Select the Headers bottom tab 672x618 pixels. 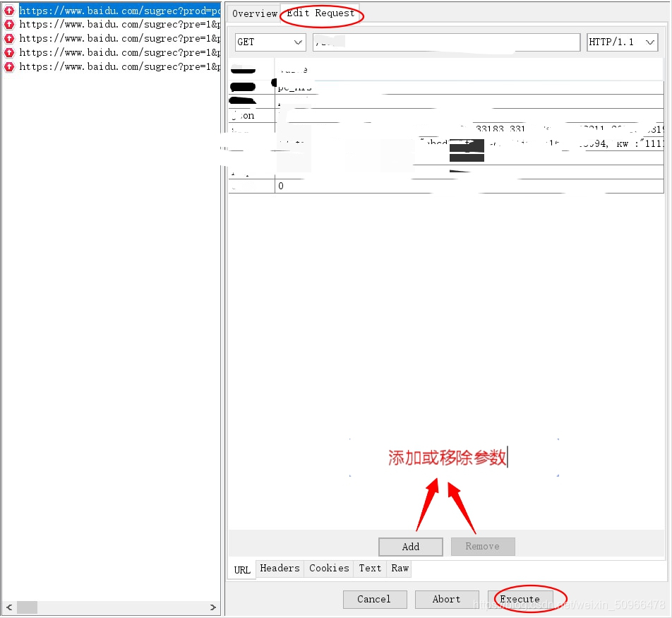(280, 569)
